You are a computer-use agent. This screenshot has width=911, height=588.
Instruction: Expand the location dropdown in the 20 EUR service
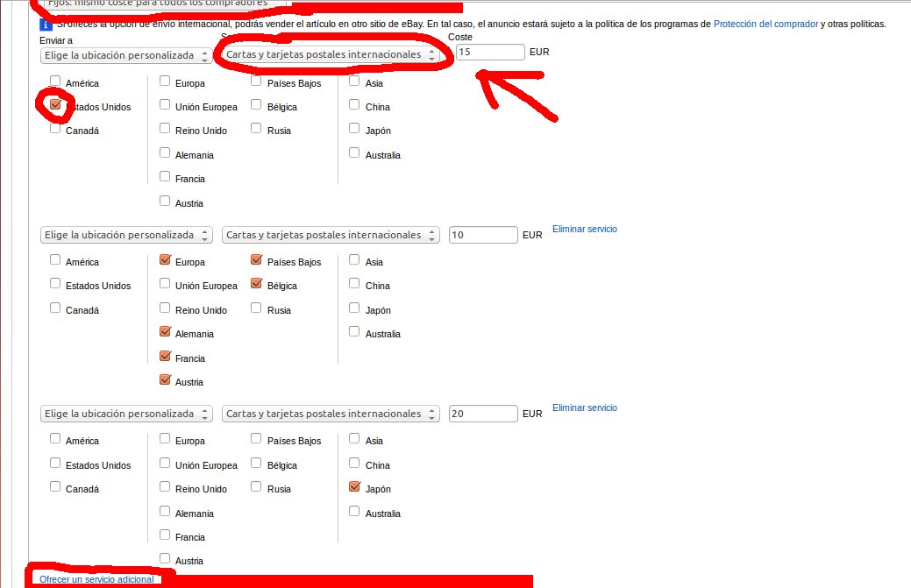click(126, 414)
